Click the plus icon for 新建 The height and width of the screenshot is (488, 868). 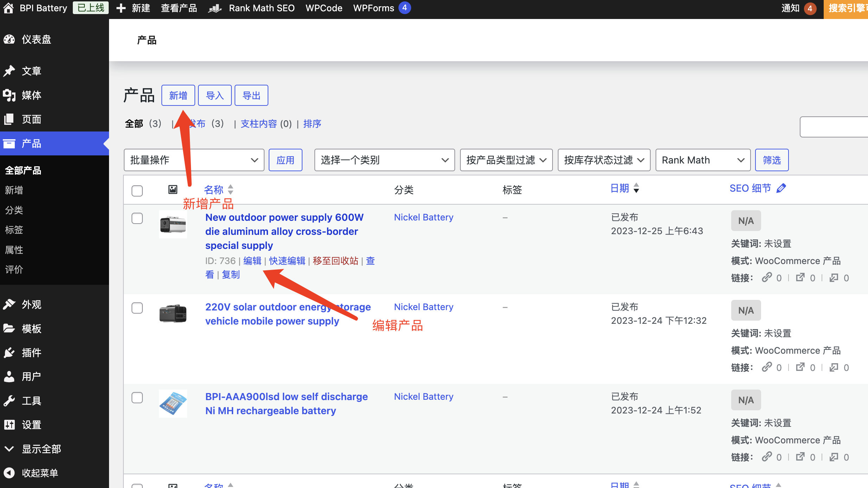121,8
